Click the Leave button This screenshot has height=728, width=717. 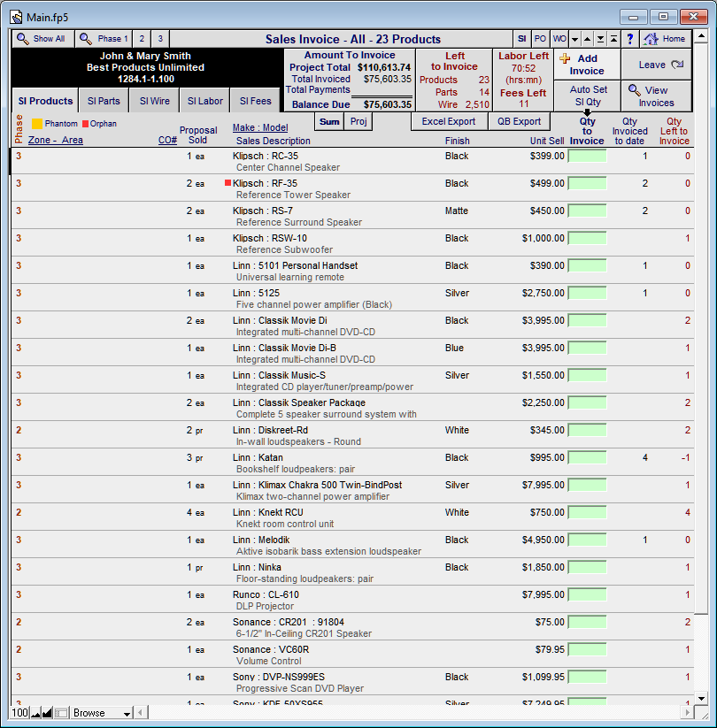pos(657,65)
